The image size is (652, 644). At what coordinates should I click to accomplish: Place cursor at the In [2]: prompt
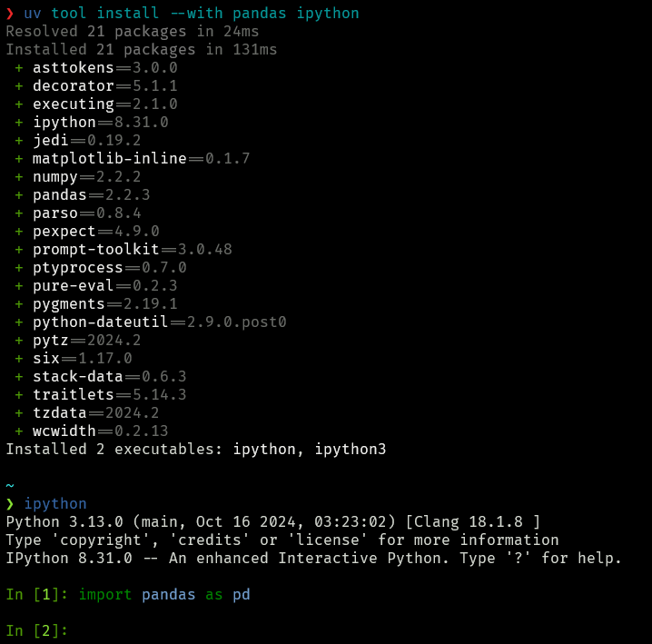[x=36, y=630]
